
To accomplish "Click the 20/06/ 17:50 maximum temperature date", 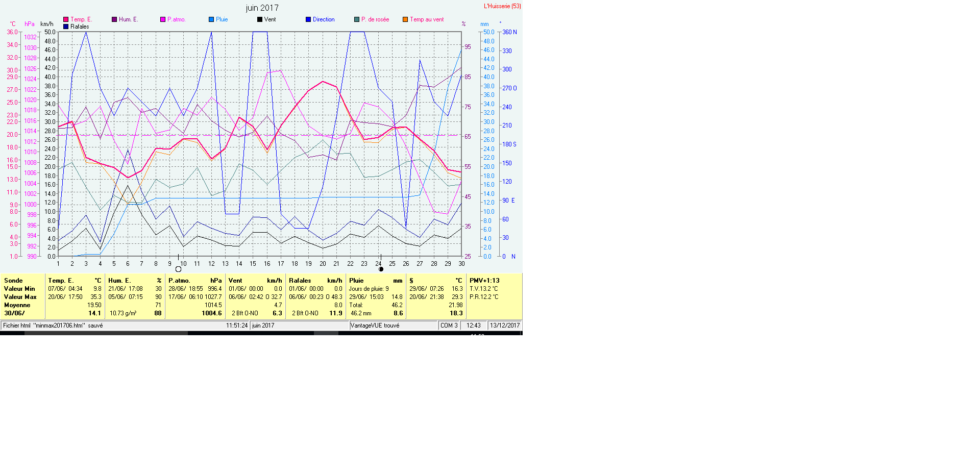I will point(65,297).
